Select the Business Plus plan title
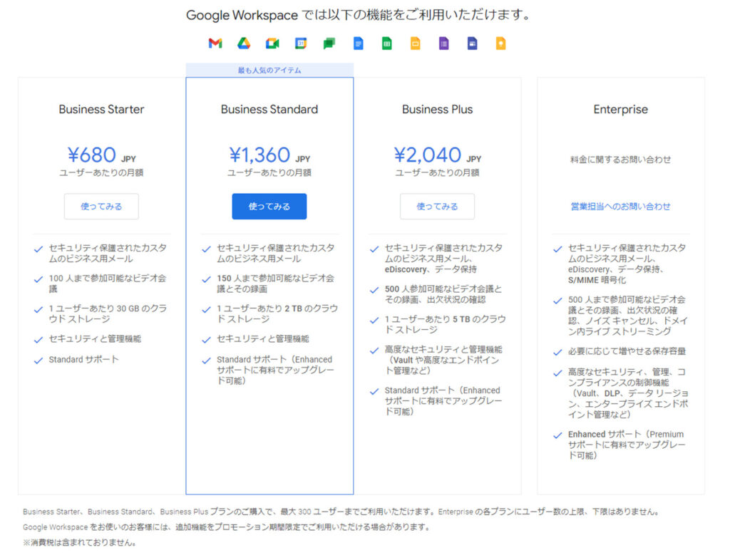Screen dimensions: 730x560 tap(437, 109)
